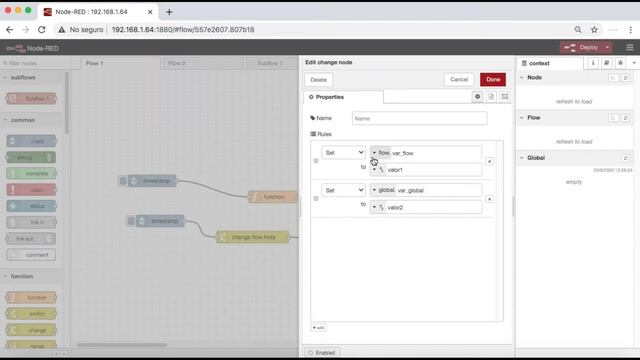Open the first rule Set action dropdown
Viewport: 640px width, 360px height.
coord(343,153)
